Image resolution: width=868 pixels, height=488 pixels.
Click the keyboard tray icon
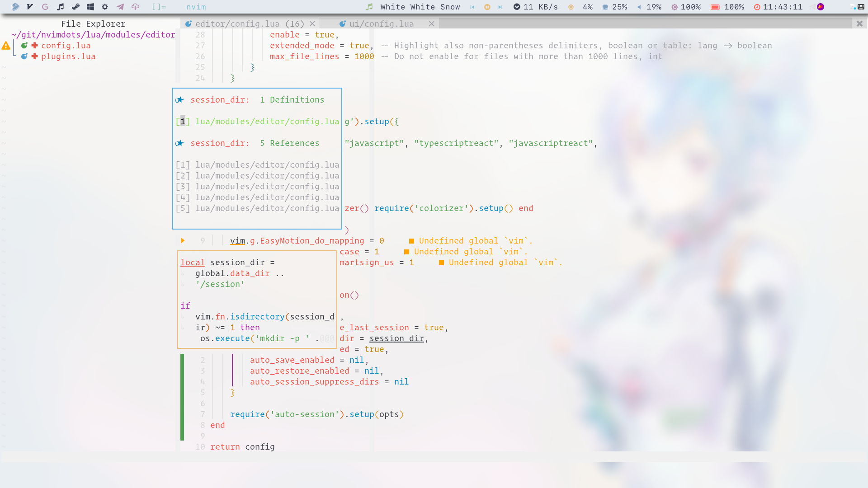click(861, 7)
